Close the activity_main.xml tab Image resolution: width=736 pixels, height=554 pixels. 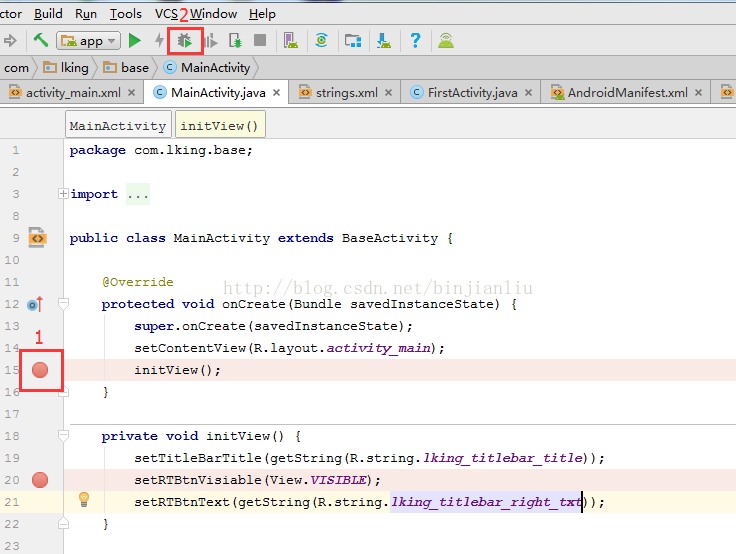pos(132,93)
